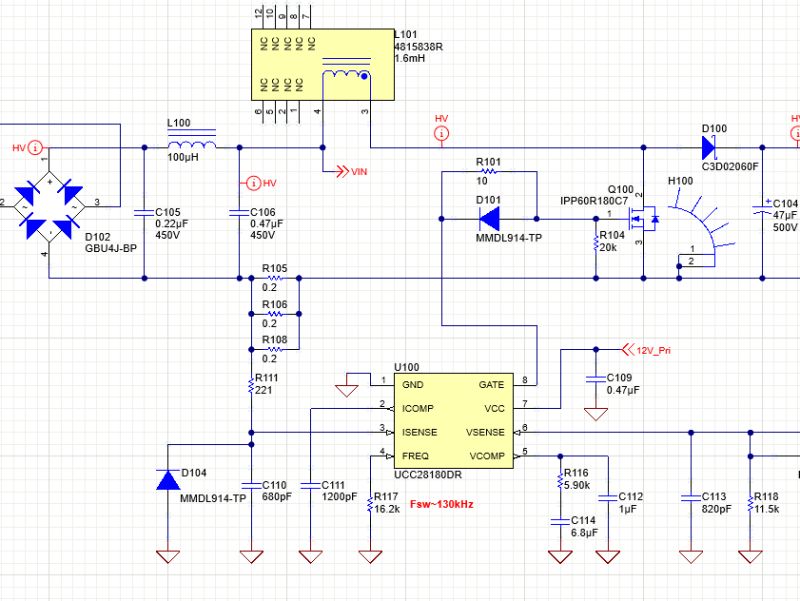800x601 pixels.
Task: Select the U100 UCC28180DR controller symbol
Action: coord(455,420)
